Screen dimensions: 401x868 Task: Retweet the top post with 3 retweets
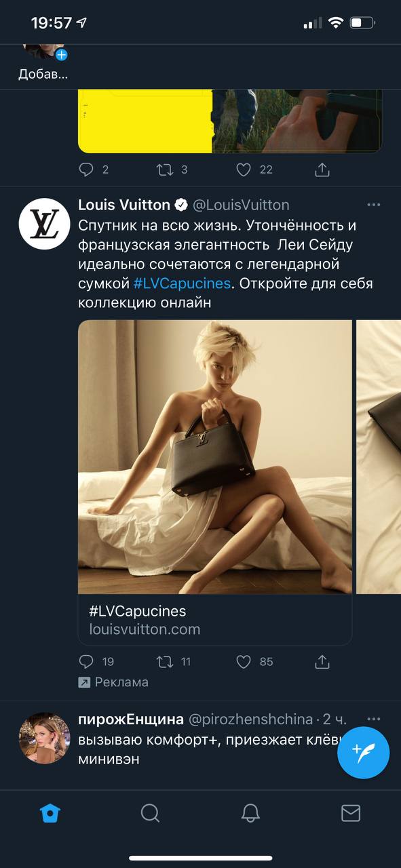pyautogui.click(x=165, y=170)
